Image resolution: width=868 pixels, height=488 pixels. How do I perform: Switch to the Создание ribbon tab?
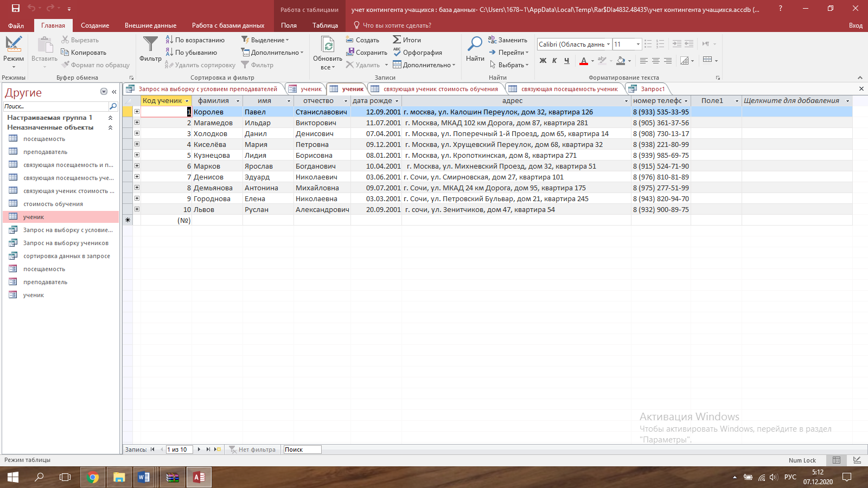coord(95,25)
